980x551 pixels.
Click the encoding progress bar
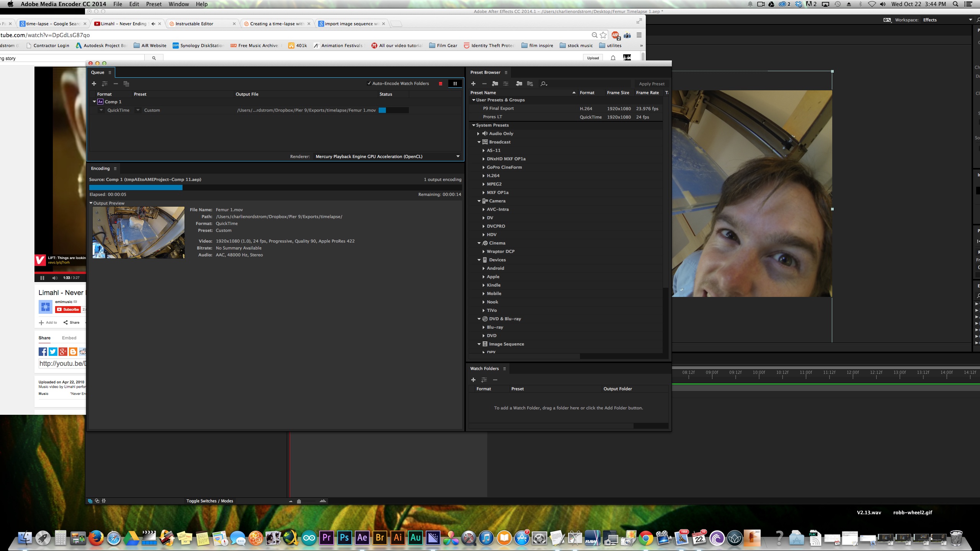pos(275,187)
